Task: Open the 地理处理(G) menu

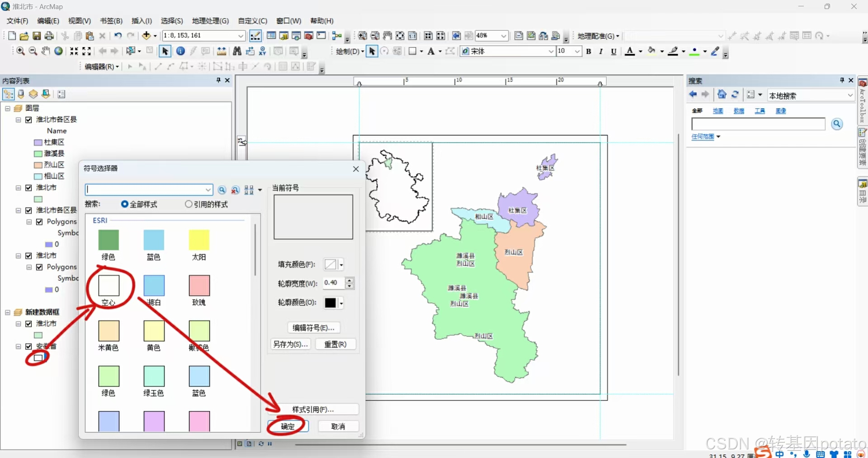Action: tap(210, 21)
